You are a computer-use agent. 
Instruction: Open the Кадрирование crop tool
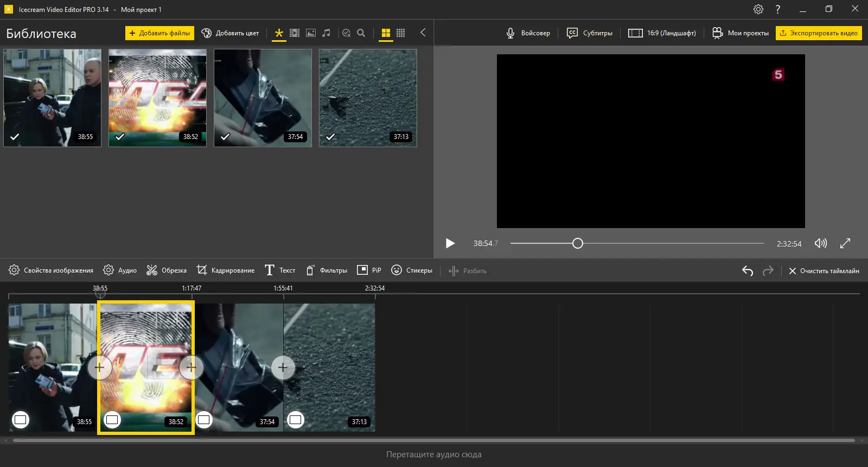tap(226, 270)
